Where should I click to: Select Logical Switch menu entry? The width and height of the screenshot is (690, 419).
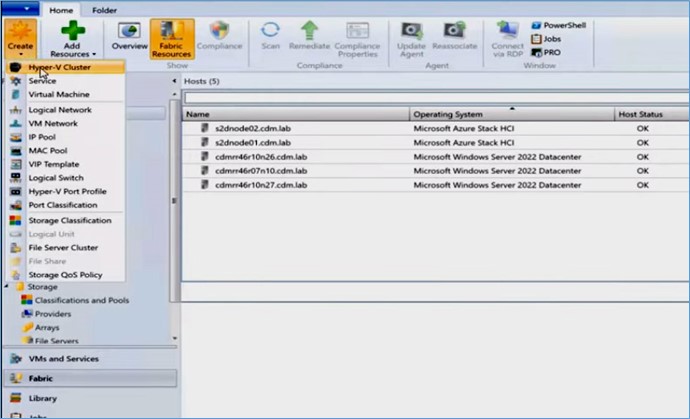click(65, 178)
